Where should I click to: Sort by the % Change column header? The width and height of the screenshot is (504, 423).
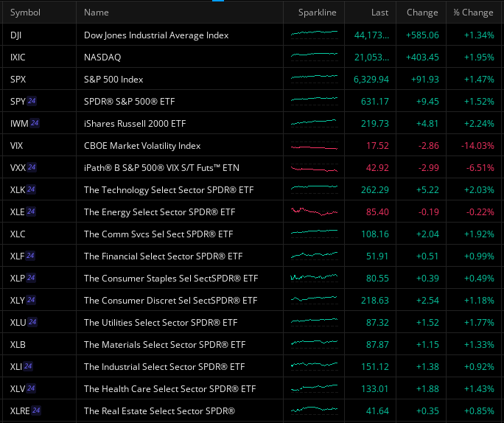(473, 13)
